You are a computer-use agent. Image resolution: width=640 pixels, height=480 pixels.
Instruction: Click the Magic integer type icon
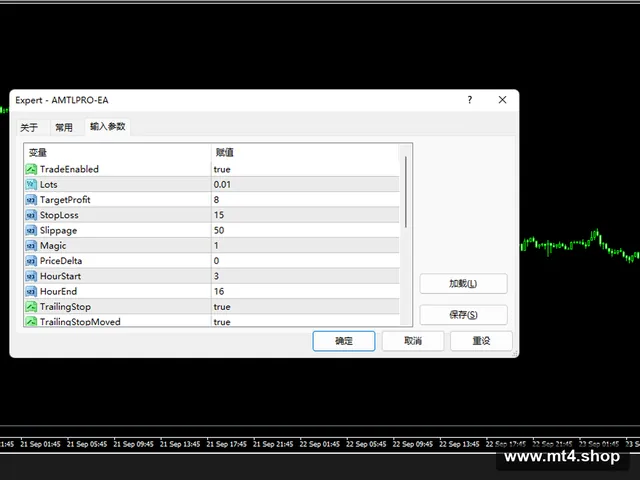pyautogui.click(x=31, y=246)
